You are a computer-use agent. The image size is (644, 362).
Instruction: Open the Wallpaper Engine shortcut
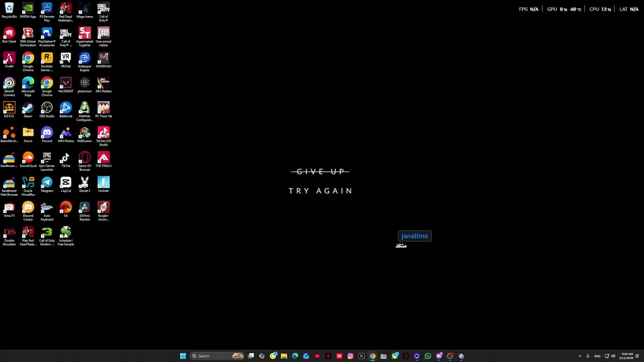pos(85,62)
